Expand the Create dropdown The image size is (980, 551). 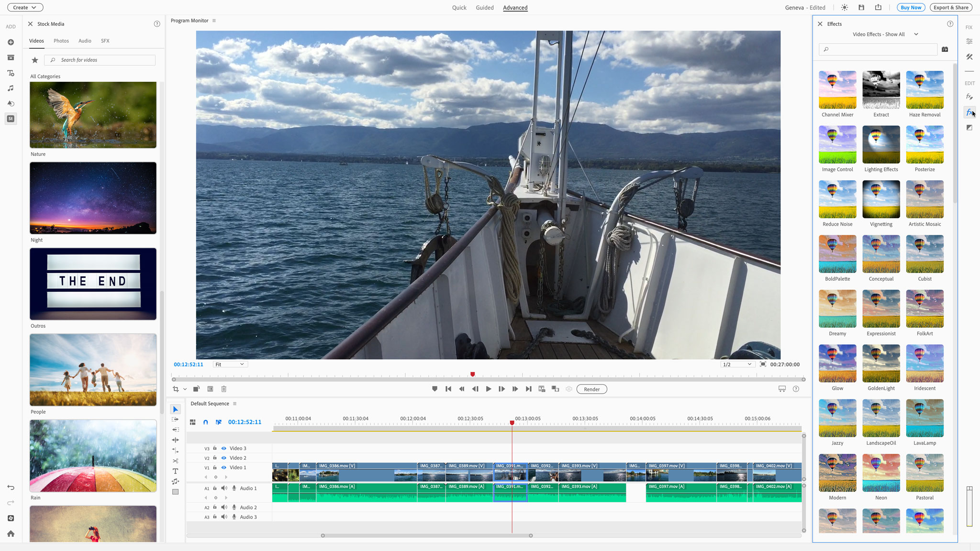tap(25, 8)
